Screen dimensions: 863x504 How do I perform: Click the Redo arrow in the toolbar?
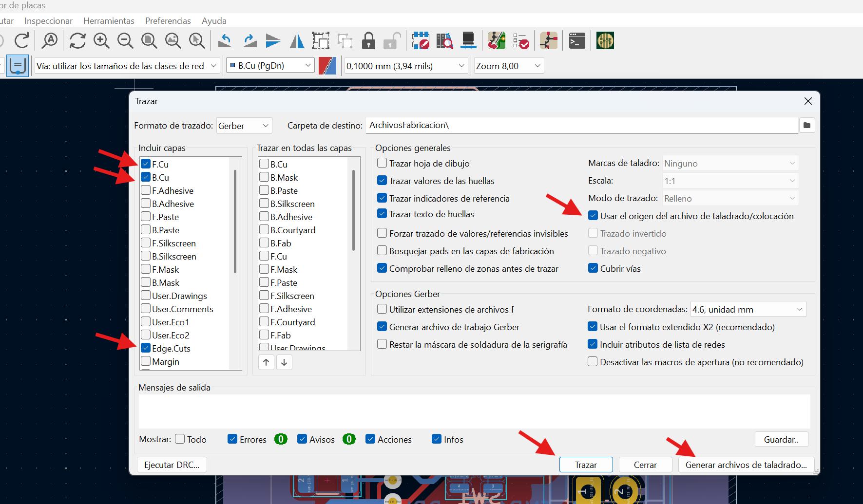[21, 40]
